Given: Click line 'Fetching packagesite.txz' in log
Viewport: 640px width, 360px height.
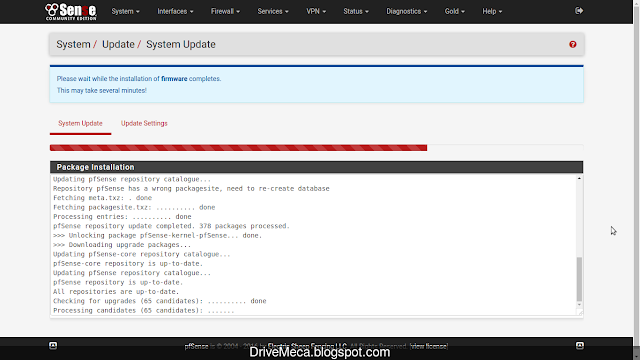Looking at the screenshot, I should (134, 207).
